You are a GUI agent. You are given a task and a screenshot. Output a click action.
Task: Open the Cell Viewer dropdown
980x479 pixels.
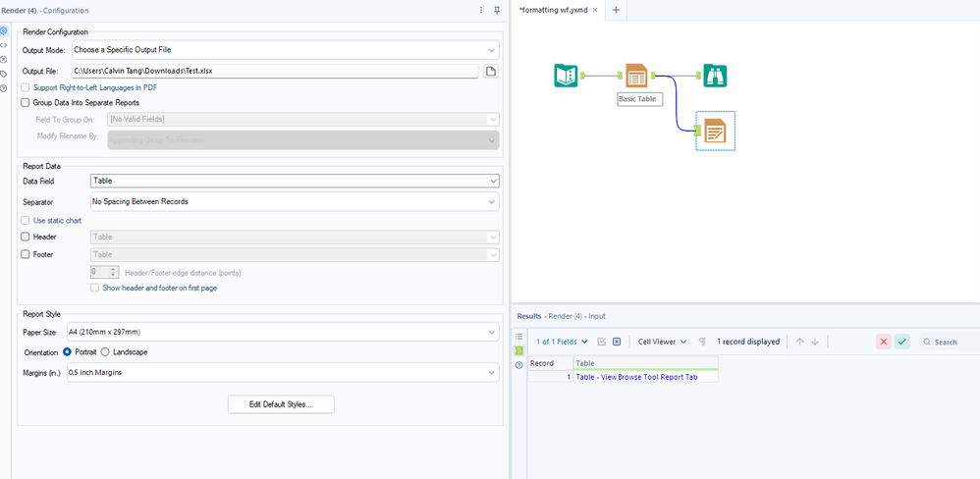[x=663, y=342]
